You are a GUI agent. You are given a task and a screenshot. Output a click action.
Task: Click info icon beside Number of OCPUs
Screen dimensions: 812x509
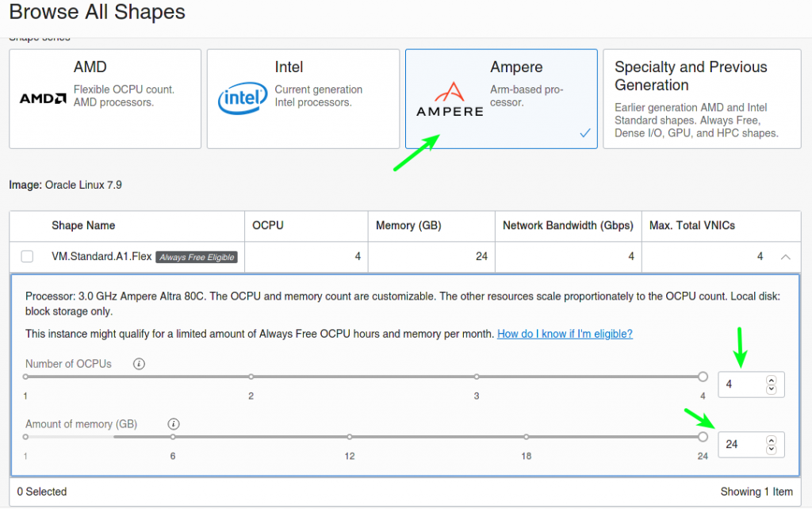139,364
